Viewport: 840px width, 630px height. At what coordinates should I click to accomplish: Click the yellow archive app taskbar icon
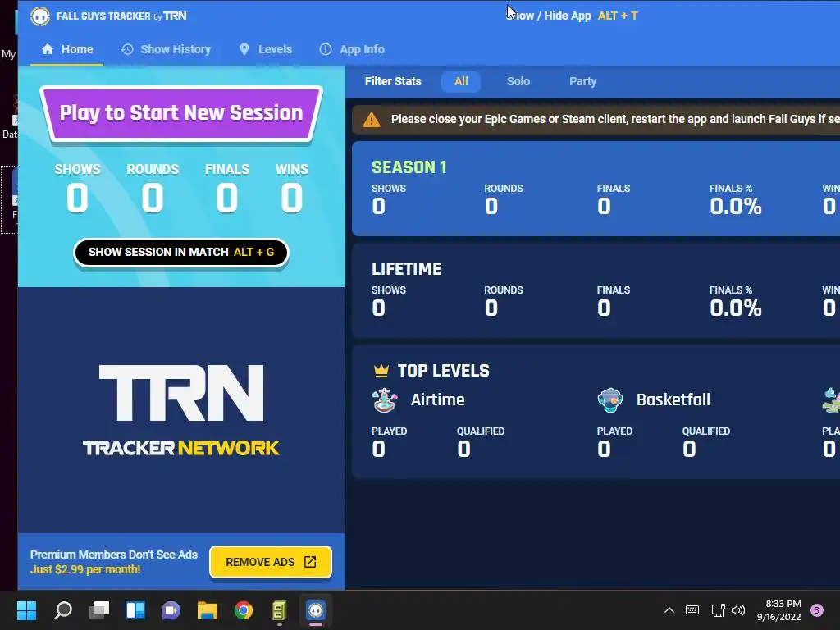click(x=279, y=610)
